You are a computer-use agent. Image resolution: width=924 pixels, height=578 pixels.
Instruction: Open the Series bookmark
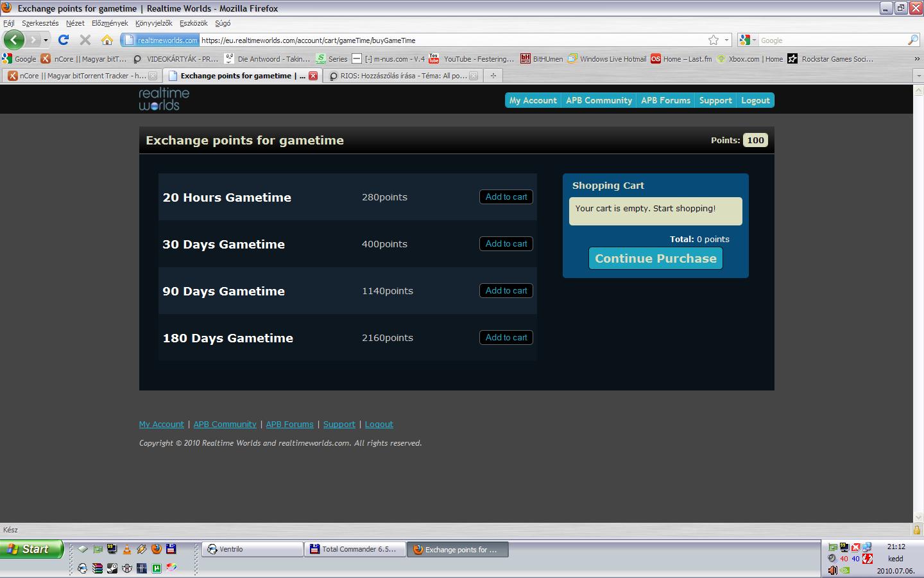(x=332, y=58)
